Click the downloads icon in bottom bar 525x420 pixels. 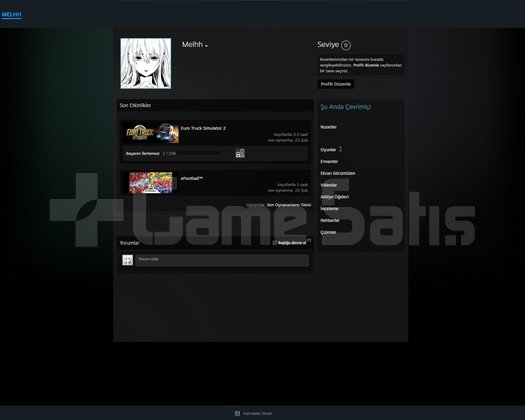point(237,414)
